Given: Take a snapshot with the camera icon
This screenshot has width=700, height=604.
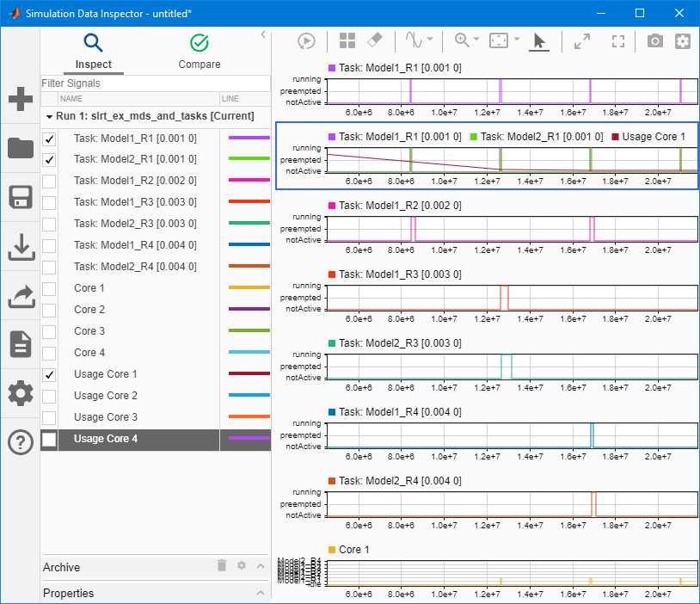Looking at the screenshot, I should coord(654,40).
